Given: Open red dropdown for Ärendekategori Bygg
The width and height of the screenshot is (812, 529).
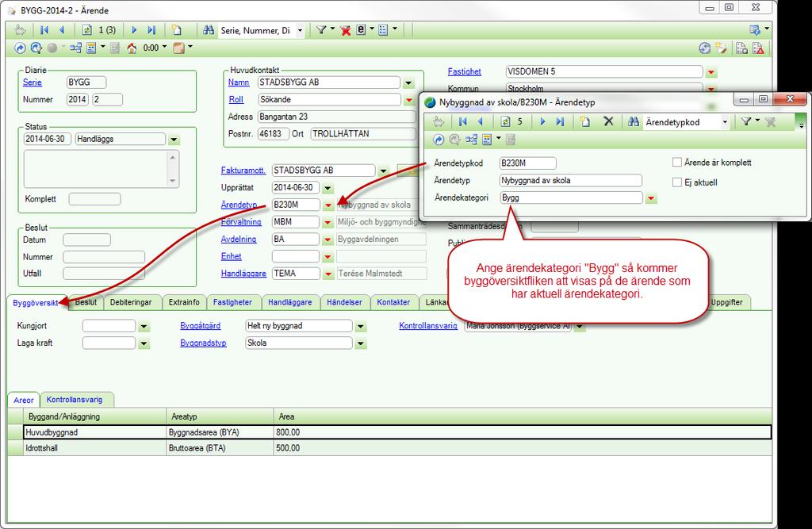Looking at the screenshot, I should pos(651,198).
